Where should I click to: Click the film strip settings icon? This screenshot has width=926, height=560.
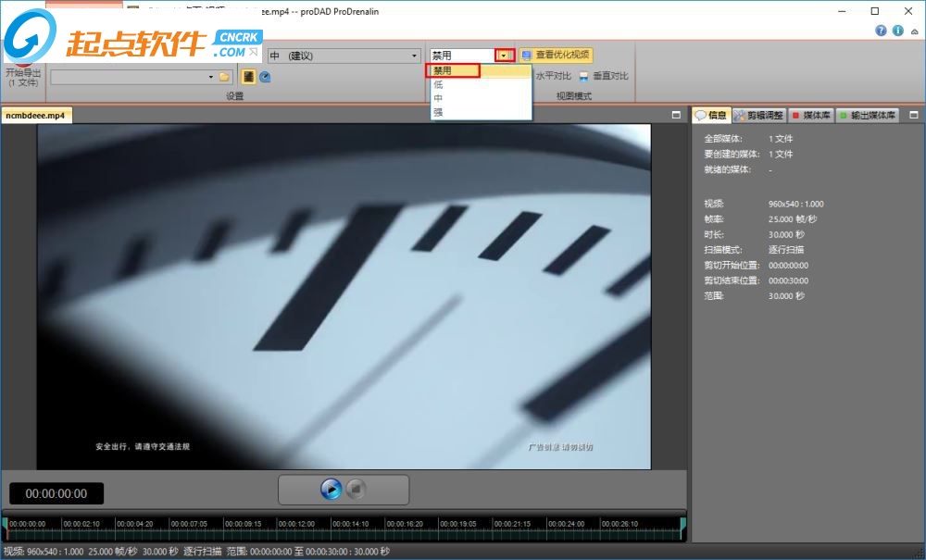249,77
